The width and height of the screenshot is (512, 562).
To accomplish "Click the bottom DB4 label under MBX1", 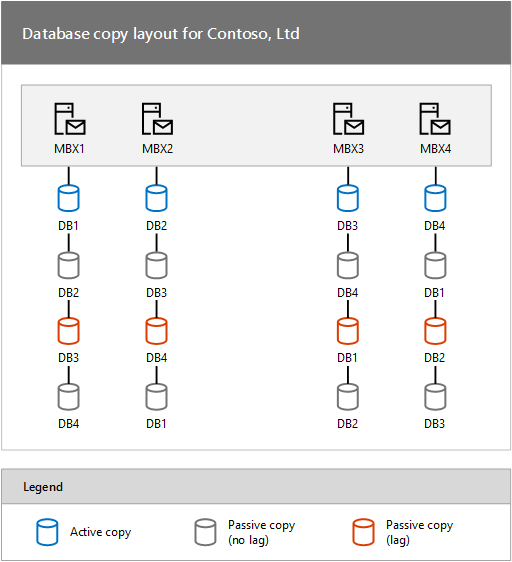I will tap(68, 424).
